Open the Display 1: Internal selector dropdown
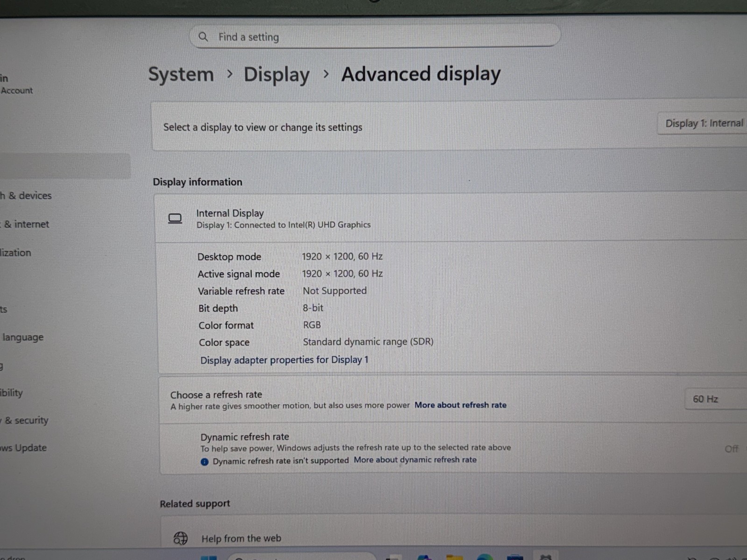Screen dimensions: 747x560 pos(702,123)
